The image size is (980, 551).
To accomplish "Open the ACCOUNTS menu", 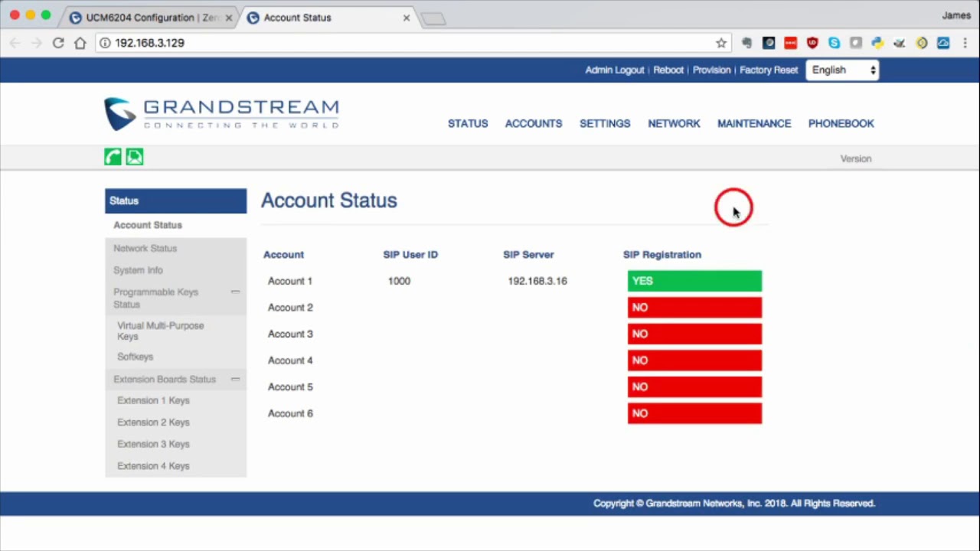I will click(534, 123).
